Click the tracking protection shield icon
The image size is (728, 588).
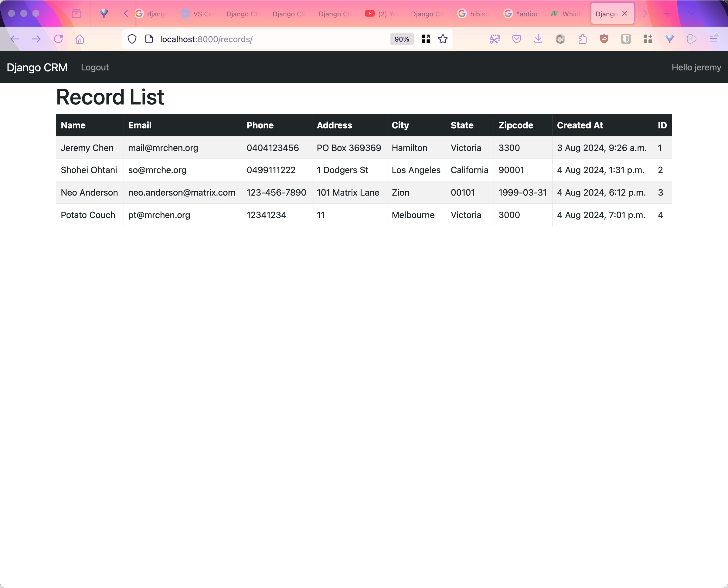pyautogui.click(x=132, y=39)
